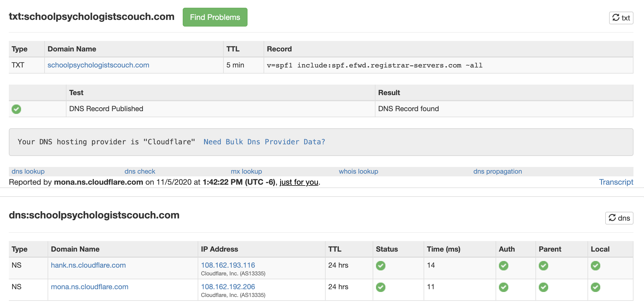Click IP address 108.162.193.116
Screen dimensions: 644x308
228,265
